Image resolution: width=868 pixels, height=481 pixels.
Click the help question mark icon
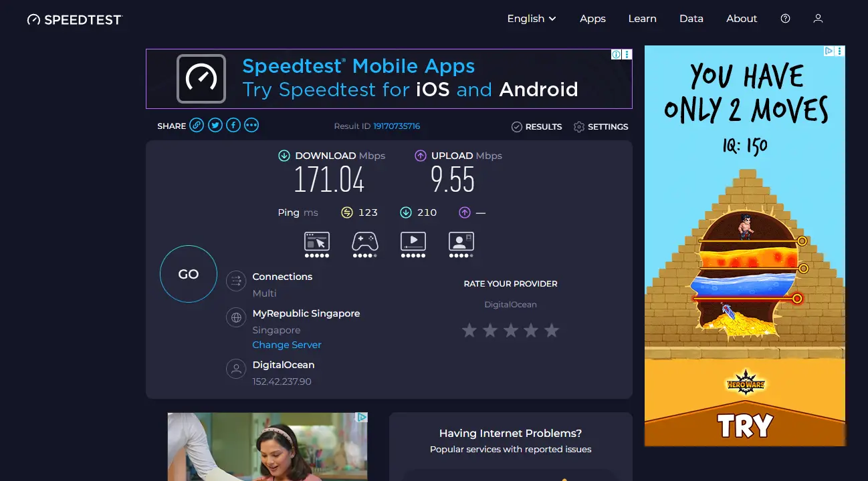(x=786, y=19)
